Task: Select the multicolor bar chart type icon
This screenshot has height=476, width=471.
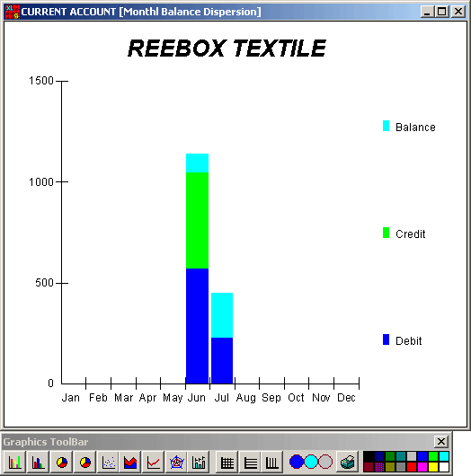Action: 14,463
